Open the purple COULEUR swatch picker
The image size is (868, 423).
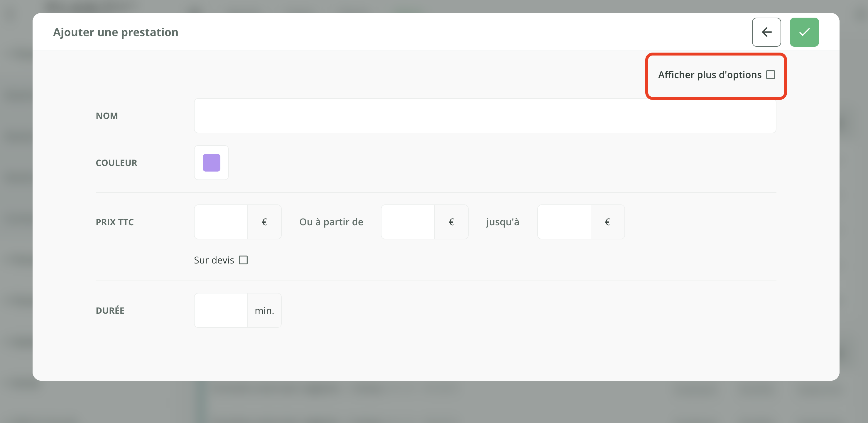point(211,162)
